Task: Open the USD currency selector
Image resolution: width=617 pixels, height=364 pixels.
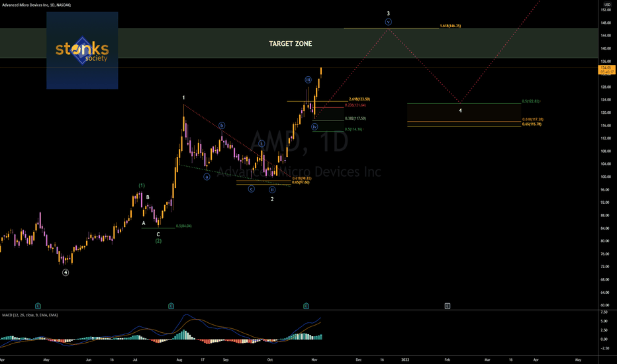Action: pyautogui.click(x=607, y=5)
